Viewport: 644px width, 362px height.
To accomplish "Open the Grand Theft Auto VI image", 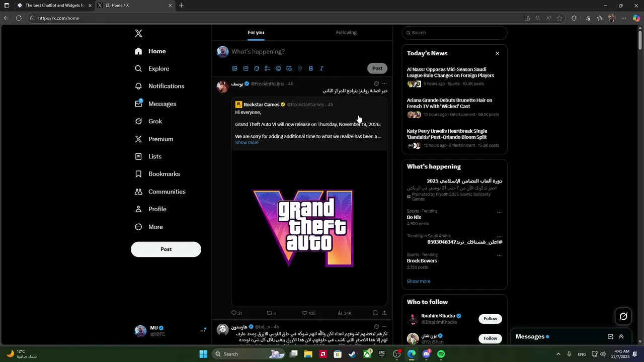I will [x=309, y=228].
